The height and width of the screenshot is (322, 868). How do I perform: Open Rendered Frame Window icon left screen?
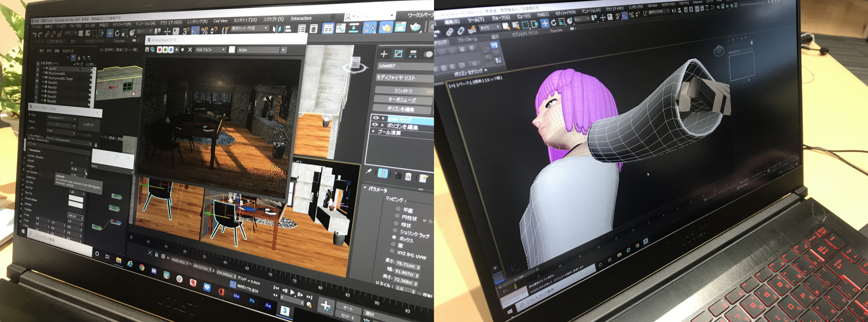(400, 27)
